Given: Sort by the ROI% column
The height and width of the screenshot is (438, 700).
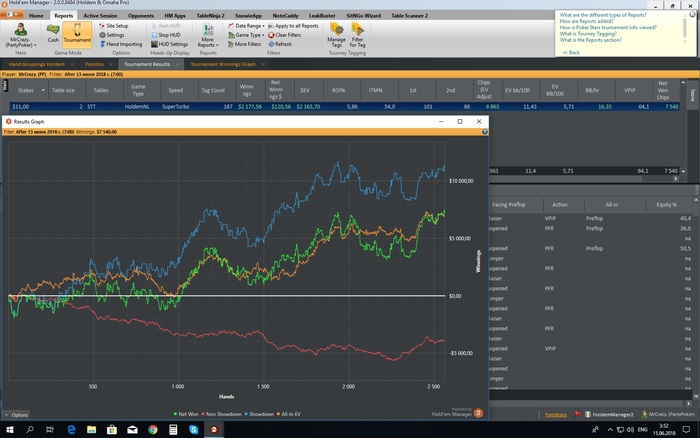Looking at the screenshot, I should tap(338, 90).
